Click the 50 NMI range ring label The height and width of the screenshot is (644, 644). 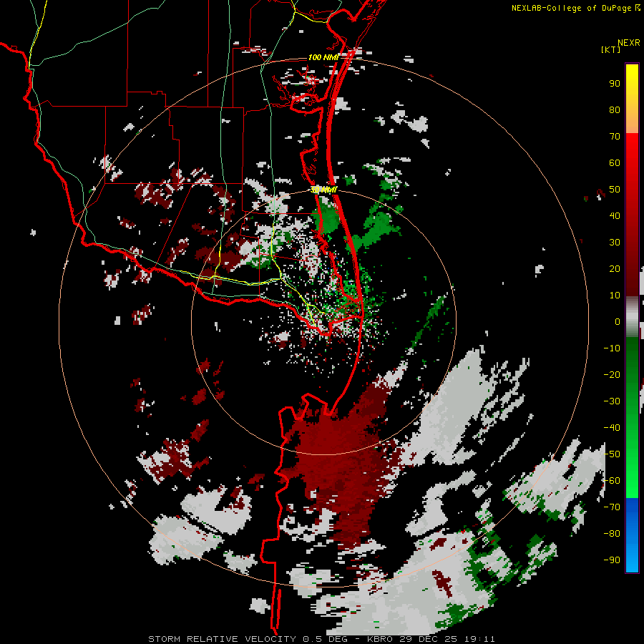point(323,190)
